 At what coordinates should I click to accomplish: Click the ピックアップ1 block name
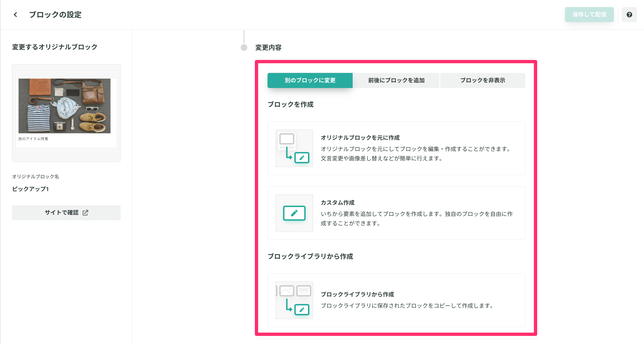click(x=31, y=189)
